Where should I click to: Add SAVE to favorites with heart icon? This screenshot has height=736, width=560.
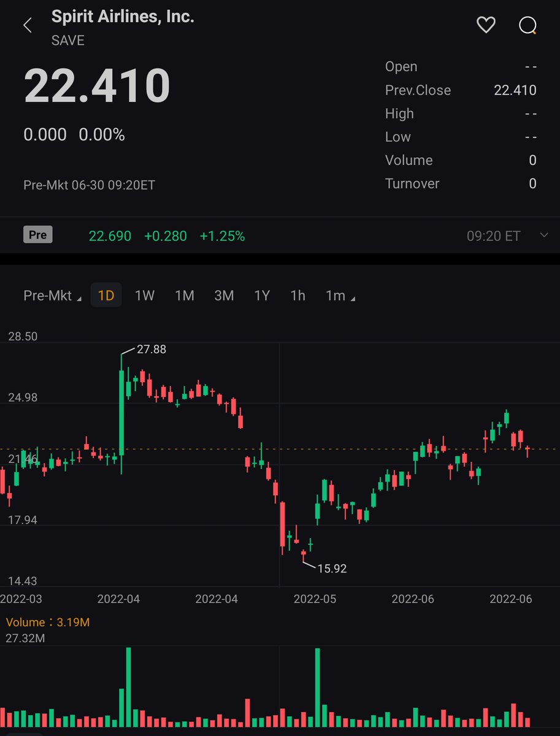[x=486, y=25]
